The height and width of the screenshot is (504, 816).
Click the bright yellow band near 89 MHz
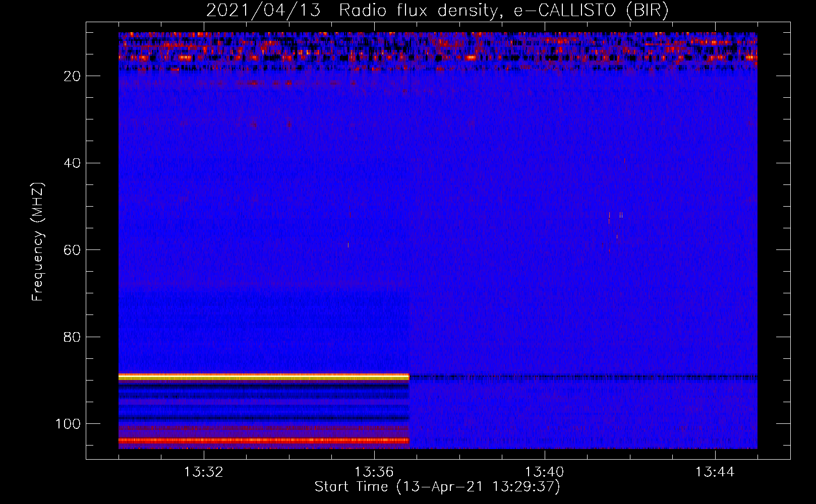coord(264,376)
